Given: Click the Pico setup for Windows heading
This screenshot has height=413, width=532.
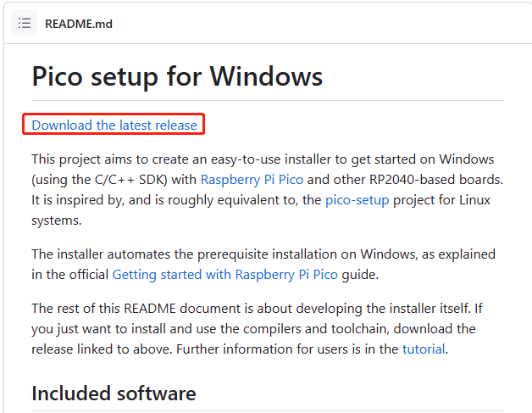Looking at the screenshot, I should 177,76.
